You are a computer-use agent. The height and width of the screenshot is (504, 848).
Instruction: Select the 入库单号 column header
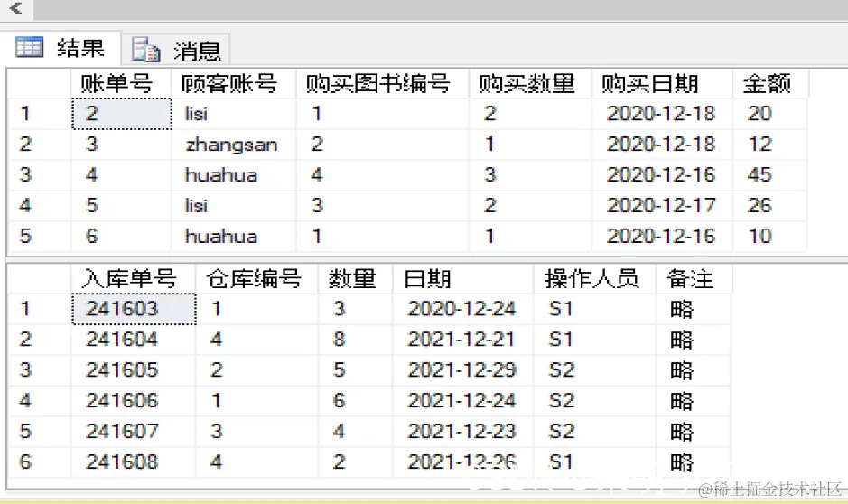[x=133, y=279]
